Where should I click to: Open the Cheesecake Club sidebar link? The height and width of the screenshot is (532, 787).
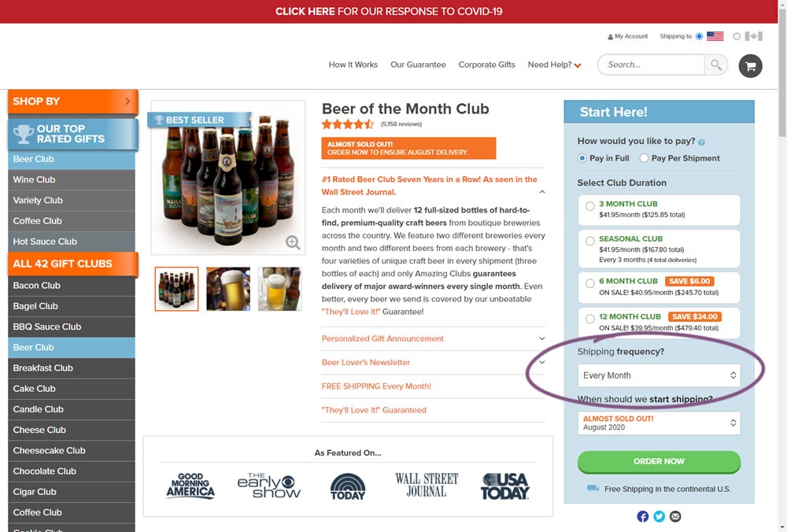[x=49, y=450]
